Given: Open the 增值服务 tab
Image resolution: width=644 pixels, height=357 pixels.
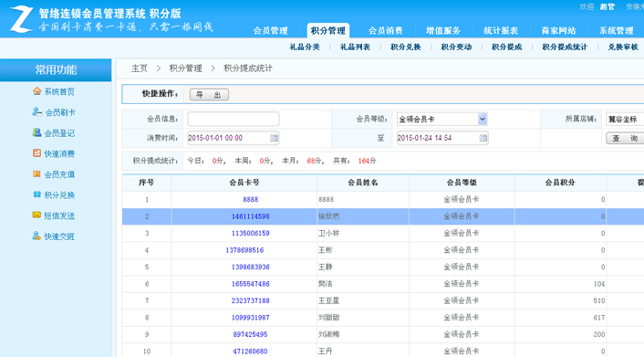Looking at the screenshot, I should click(x=443, y=31).
